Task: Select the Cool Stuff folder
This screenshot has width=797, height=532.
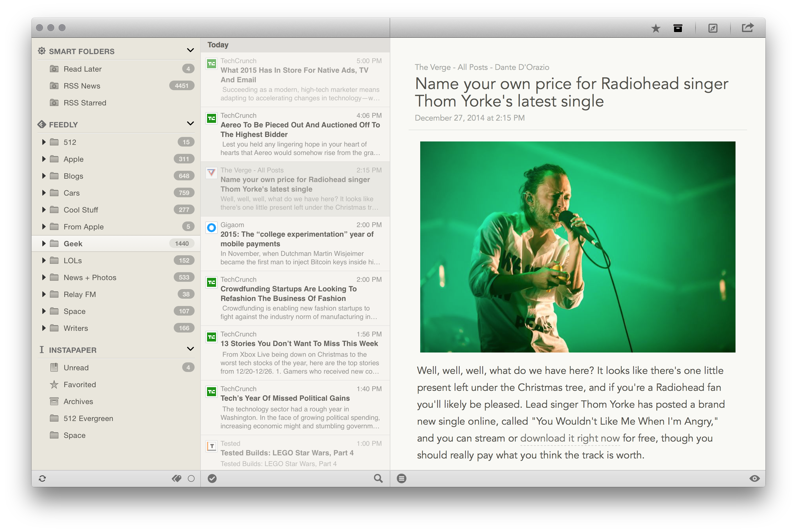Action: (x=116, y=210)
